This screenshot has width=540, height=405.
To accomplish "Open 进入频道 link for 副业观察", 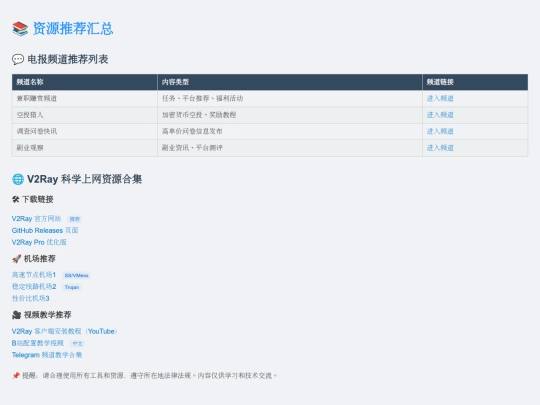I will tap(440, 148).
